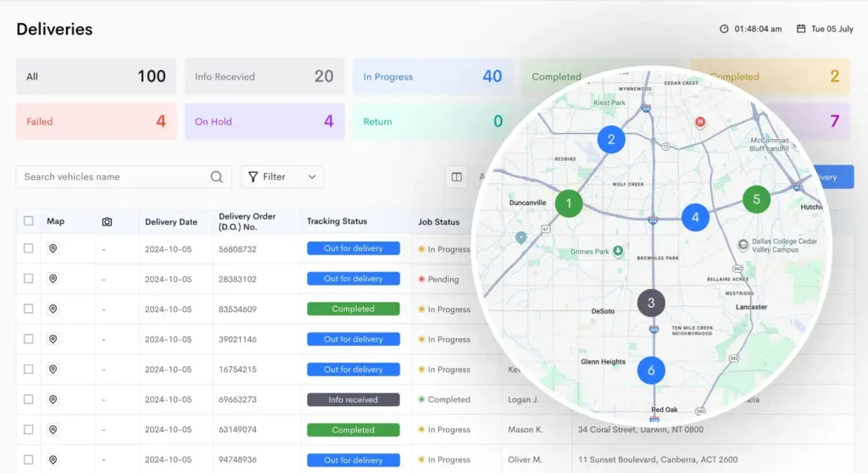
Task: Open map pin for order 28383102
Action: tap(53, 279)
